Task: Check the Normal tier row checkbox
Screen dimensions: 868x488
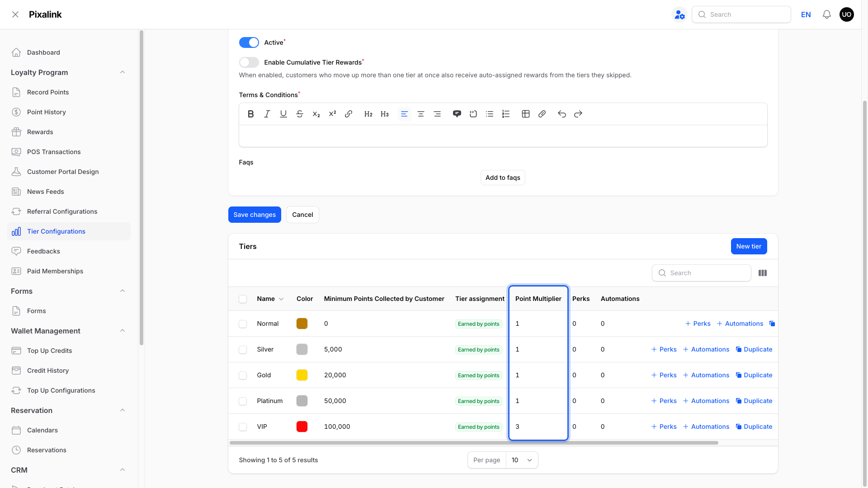Action: (x=243, y=324)
